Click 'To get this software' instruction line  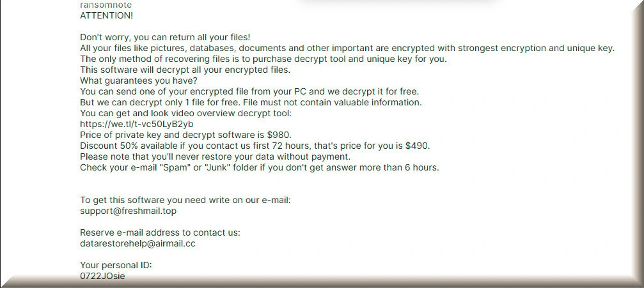185,201
